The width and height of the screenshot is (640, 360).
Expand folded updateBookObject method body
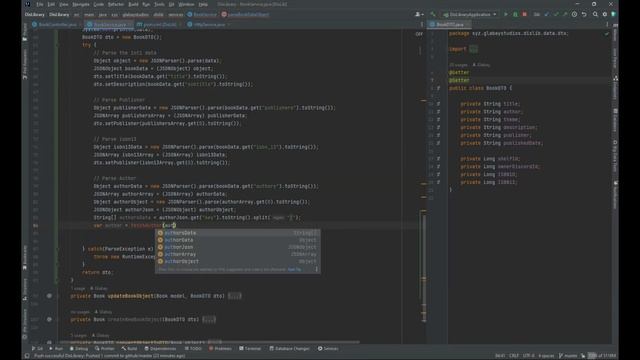(234, 296)
